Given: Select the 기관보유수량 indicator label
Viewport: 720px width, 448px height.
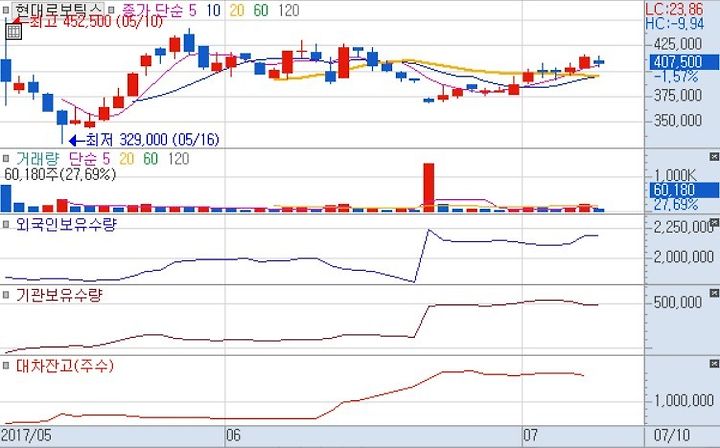Looking at the screenshot, I should (x=59, y=295).
